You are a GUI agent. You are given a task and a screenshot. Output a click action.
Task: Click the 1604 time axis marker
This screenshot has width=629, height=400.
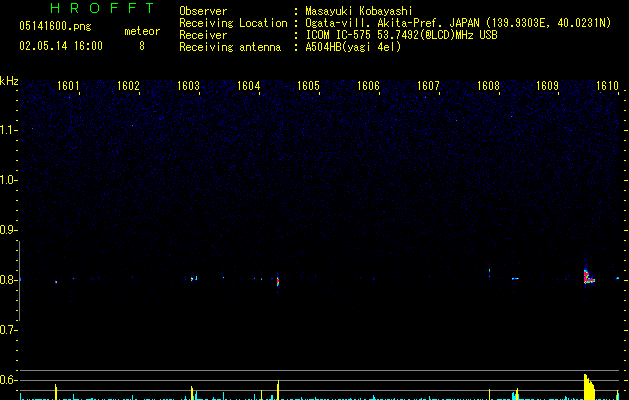click(248, 86)
